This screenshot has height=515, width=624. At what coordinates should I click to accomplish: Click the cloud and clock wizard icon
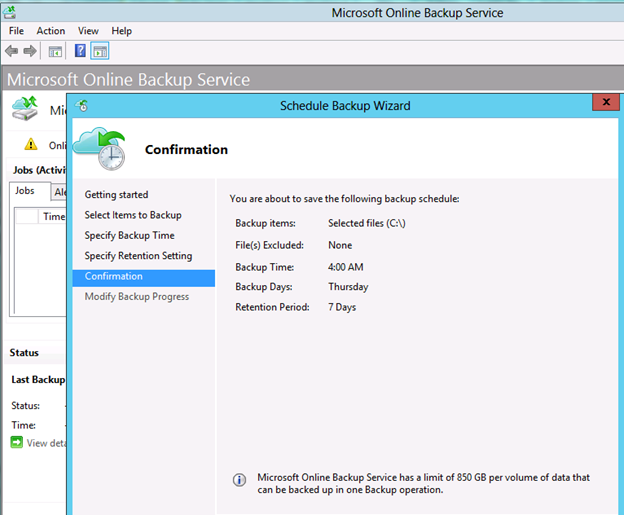click(x=100, y=148)
